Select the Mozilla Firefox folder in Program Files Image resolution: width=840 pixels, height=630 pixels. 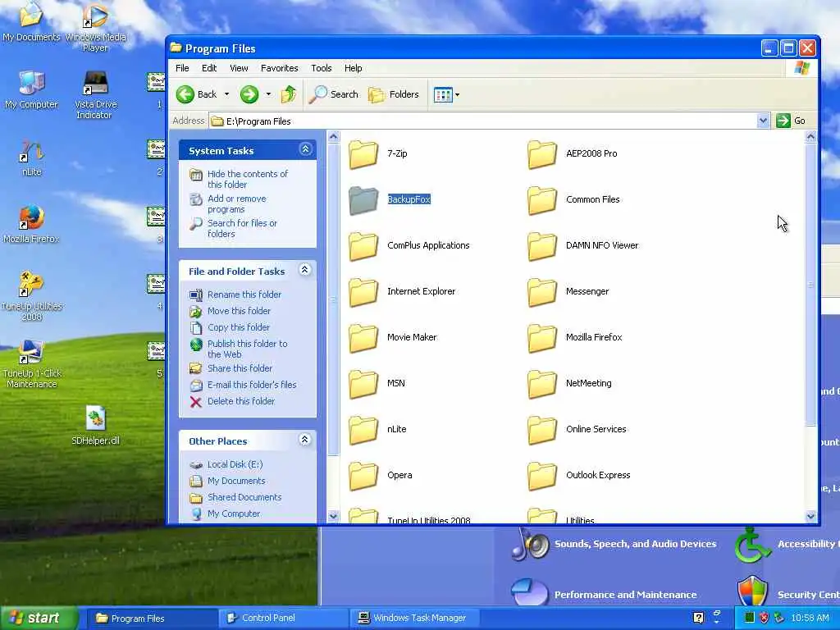point(542,338)
